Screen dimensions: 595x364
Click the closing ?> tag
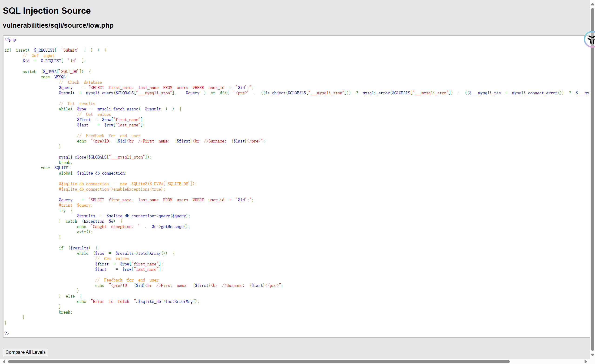pos(7,333)
